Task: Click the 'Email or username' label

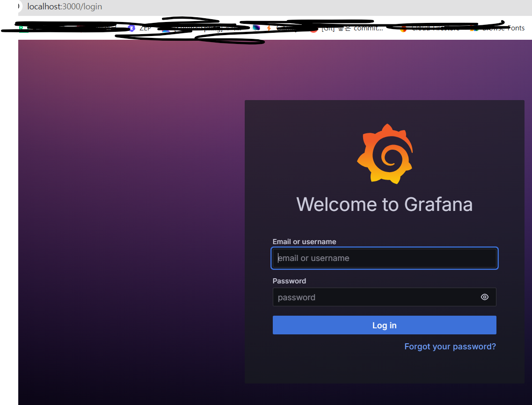Action: (x=304, y=241)
